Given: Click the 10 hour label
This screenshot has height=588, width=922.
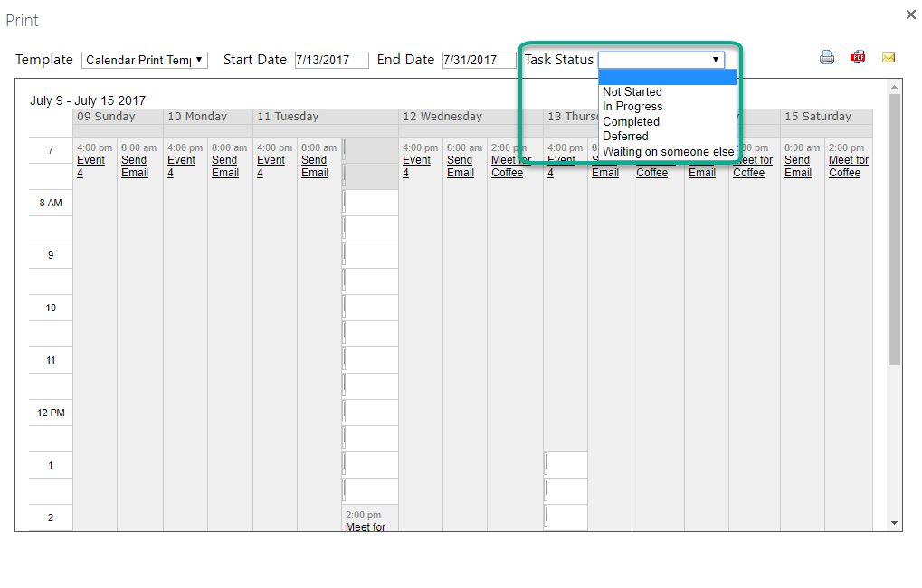Looking at the screenshot, I should pyautogui.click(x=51, y=308).
